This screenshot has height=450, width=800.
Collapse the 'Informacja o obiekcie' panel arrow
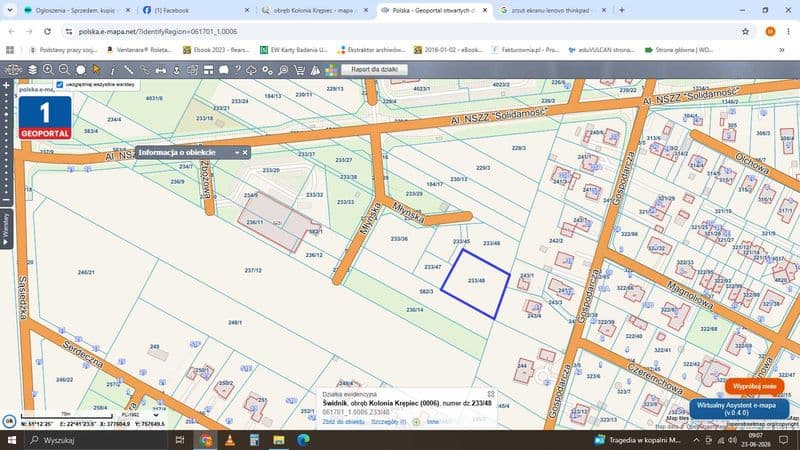pos(237,153)
